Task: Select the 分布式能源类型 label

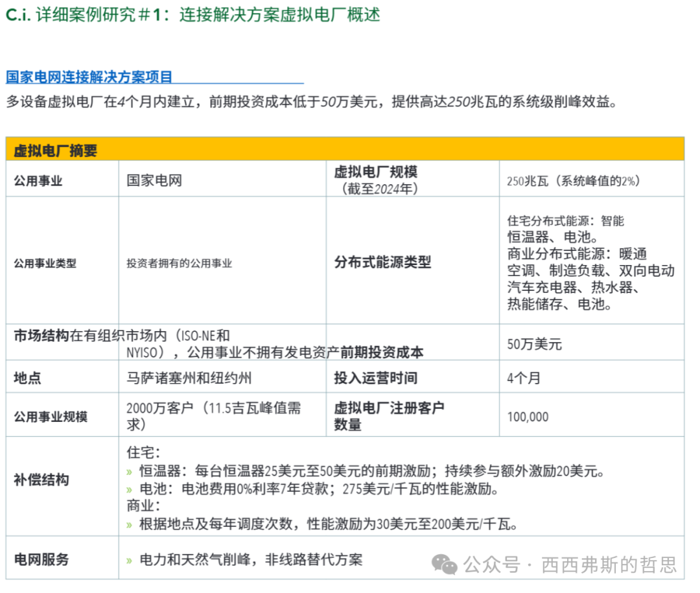Action: [382, 262]
